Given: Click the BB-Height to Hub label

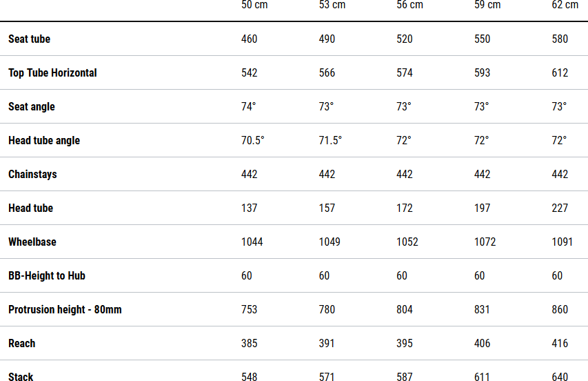Looking at the screenshot, I should [x=46, y=276].
